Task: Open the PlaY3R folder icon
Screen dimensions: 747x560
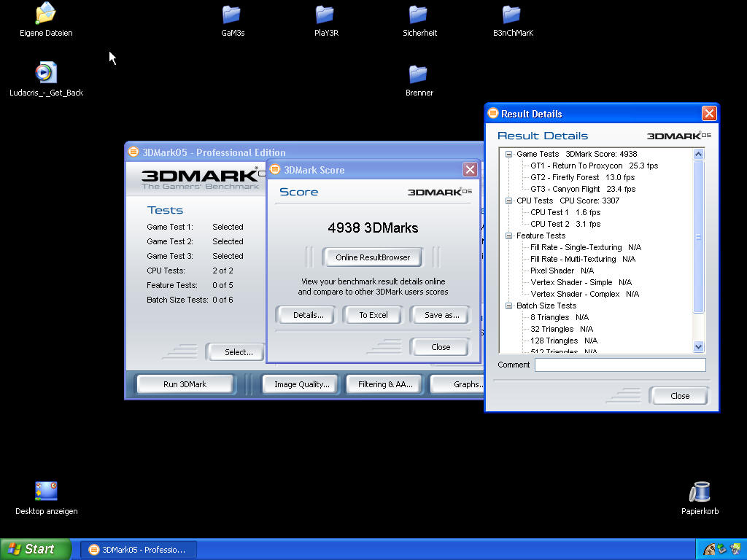Action: coord(325,15)
